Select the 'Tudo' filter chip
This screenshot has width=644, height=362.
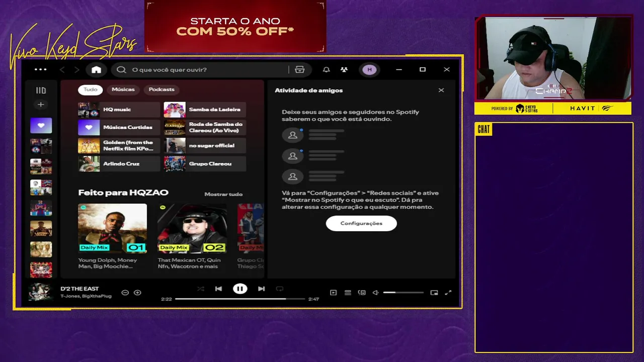pos(91,89)
